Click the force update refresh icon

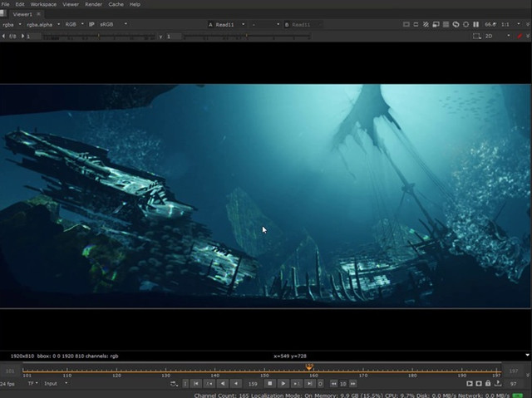click(456, 24)
